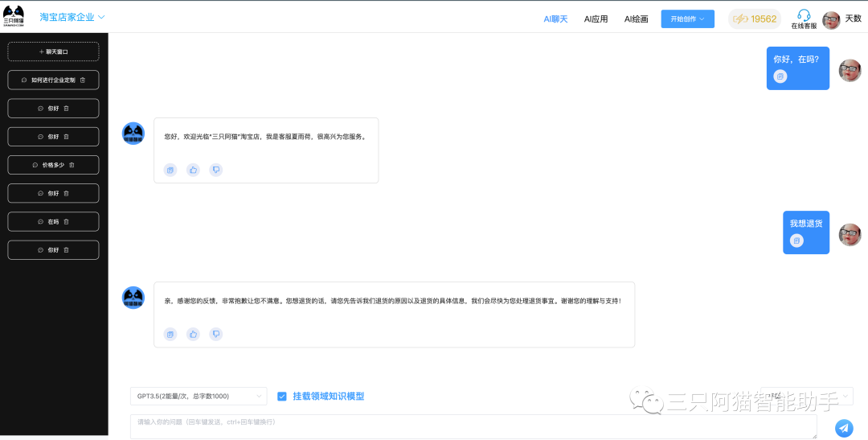Go to the AI绘画 tab
The height and width of the screenshot is (440, 868).
tap(637, 19)
